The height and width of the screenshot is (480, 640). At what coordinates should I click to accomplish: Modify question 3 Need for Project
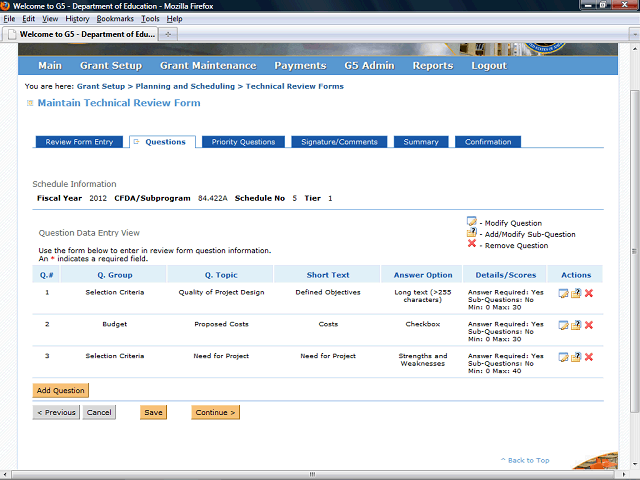click(x=563, y=357)
